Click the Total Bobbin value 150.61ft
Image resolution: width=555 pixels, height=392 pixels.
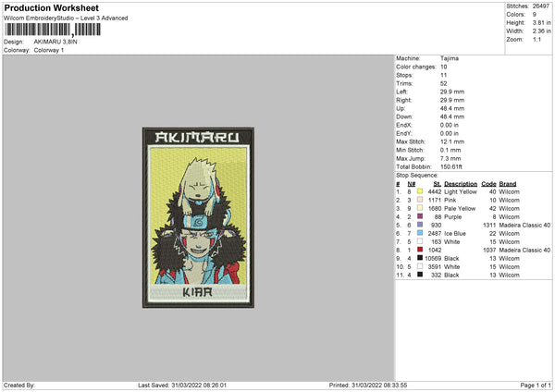click(451, 166)
